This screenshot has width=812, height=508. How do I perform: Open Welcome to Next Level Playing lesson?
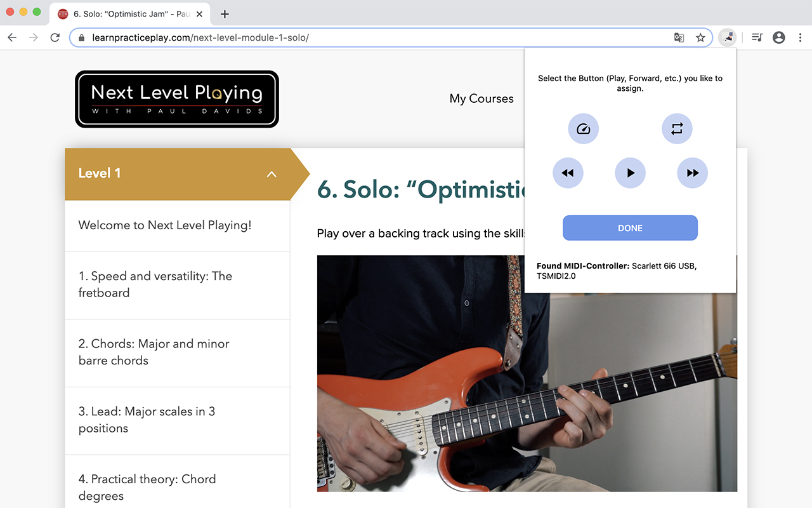tap(165, 225)
